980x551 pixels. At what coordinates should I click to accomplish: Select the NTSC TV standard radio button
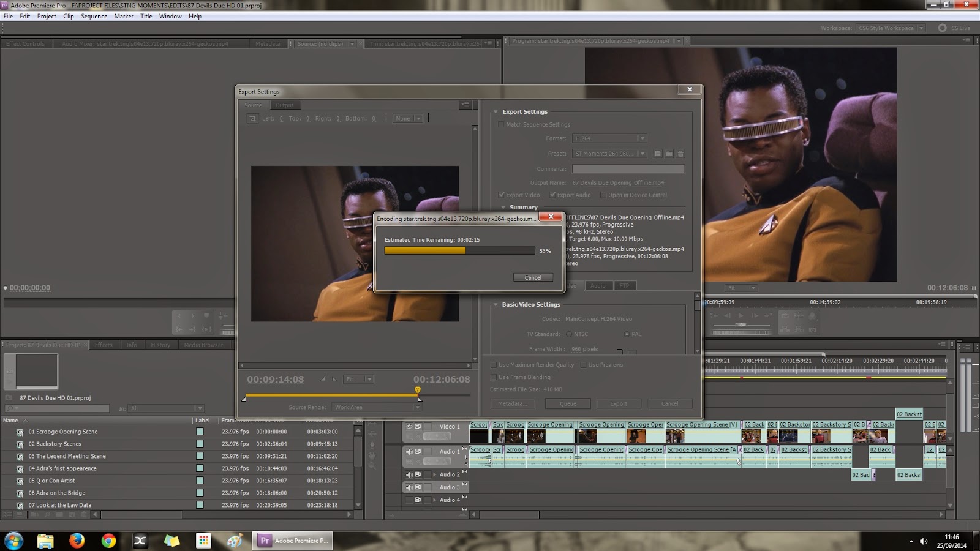click(x=569, y=334)
